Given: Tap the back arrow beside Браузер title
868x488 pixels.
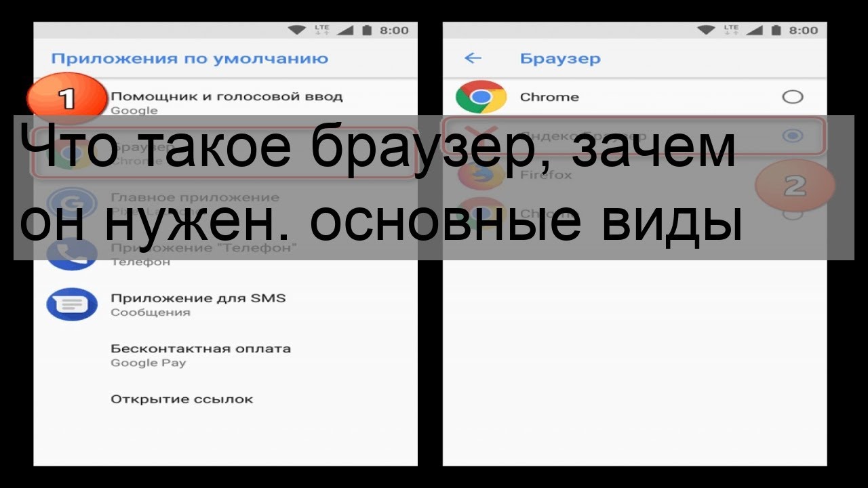Looking at the screenshot, I should (473, 58).
